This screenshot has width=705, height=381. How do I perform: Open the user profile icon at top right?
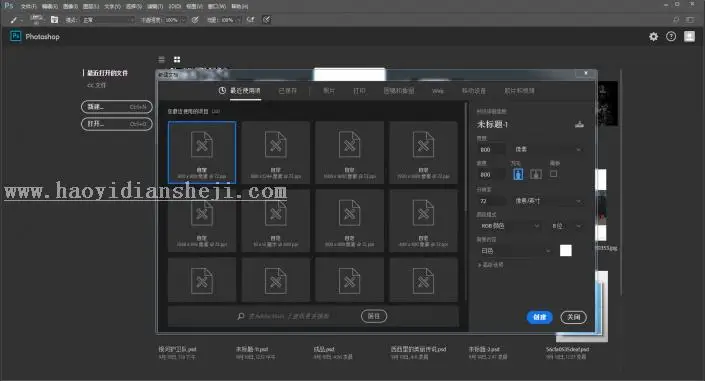pyautogui.click(x=689, y=36)
